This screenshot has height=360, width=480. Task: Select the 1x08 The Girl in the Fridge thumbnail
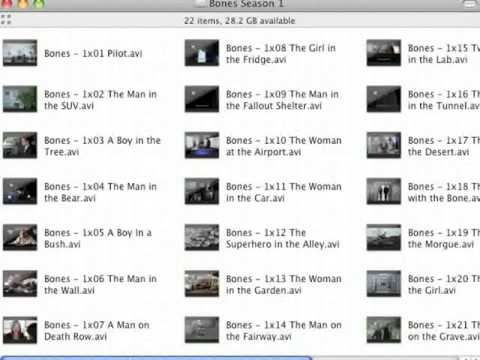202,53
